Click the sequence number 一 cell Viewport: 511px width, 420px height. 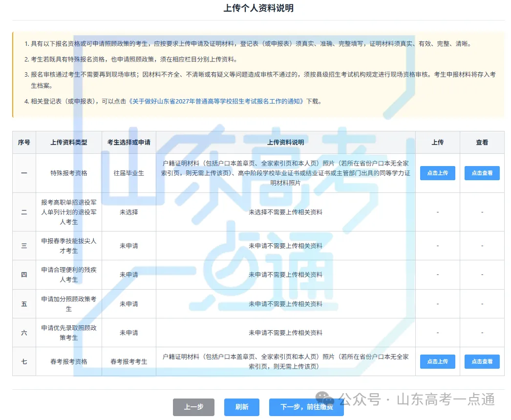tap(24, 173)
